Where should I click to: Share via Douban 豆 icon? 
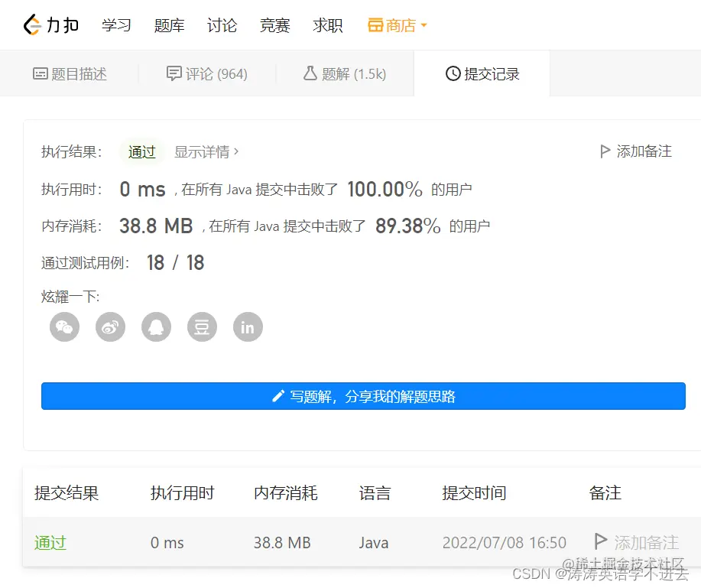click(202, 326)
